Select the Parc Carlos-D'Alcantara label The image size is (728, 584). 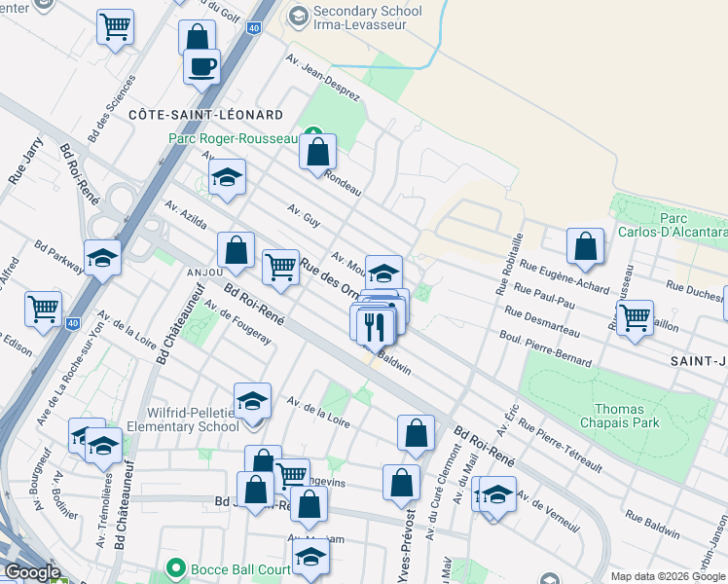[673, 225]
